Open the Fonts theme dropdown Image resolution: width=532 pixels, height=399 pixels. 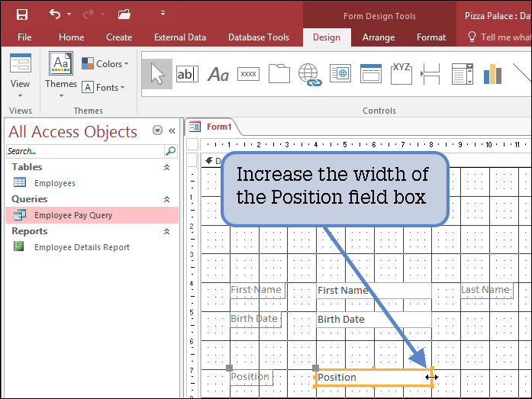point(103,88)
